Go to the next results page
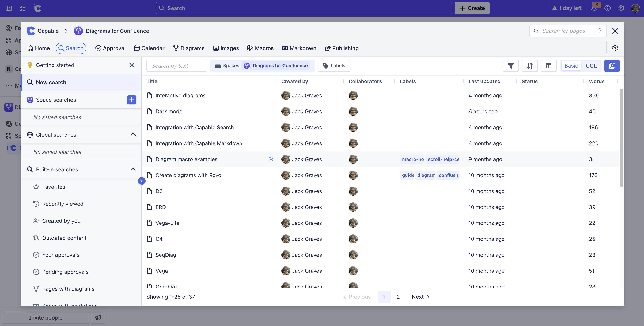 tap(420, 297)
